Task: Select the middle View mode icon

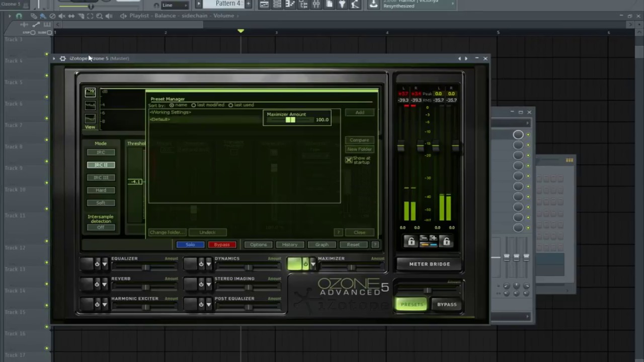Action: (x=90, y=105)
